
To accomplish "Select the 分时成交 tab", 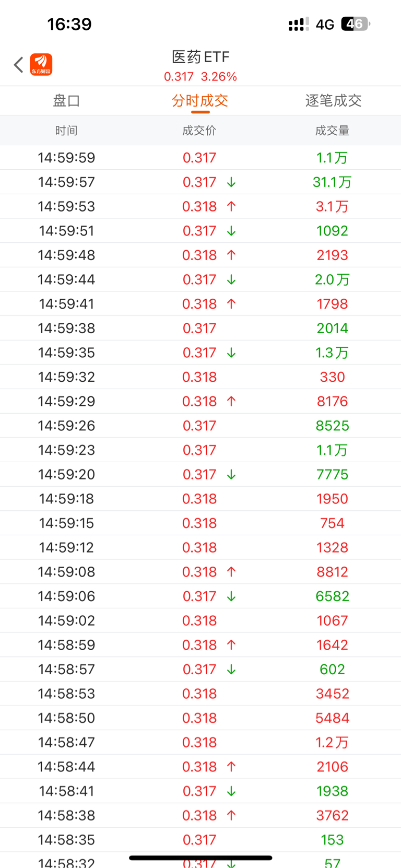I will (x=200, y=101).
